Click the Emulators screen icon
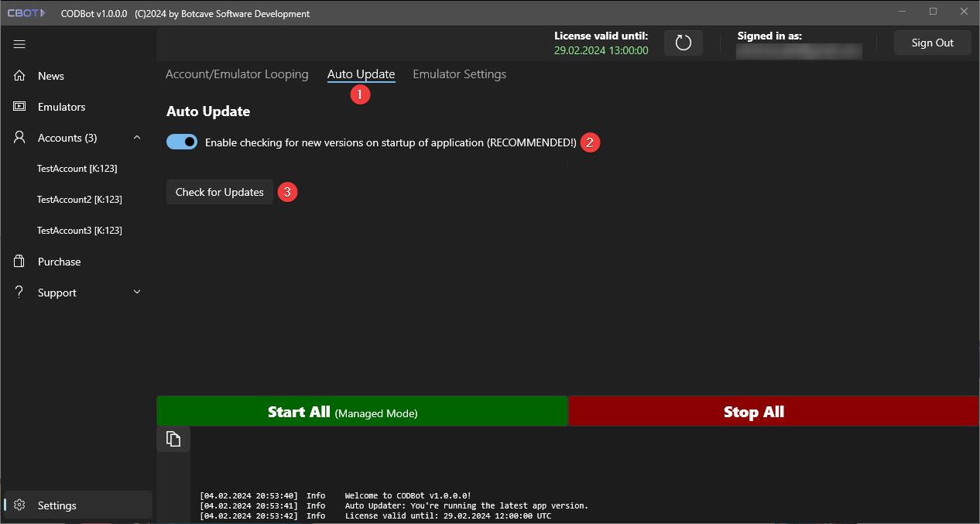The height and width of the screenshot is (524, 980). [20, 107]
